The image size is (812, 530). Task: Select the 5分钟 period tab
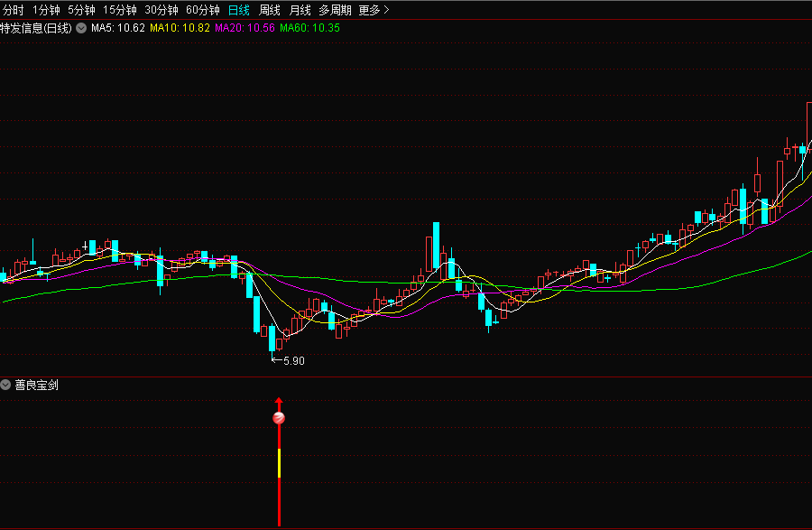point(81,10)
